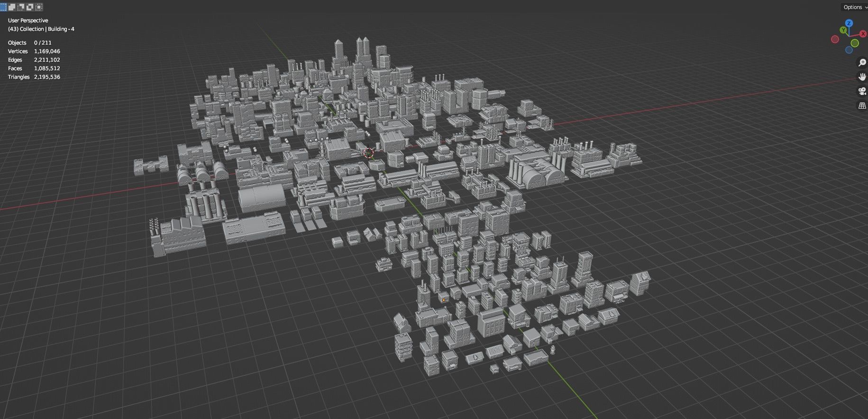
Task: Click the Triangles value '2,195,536'
Action: 47,77
